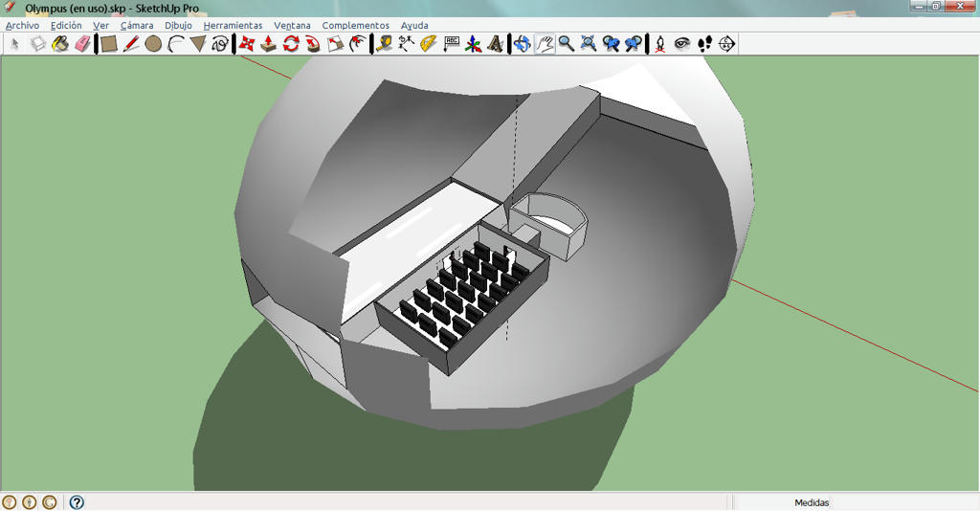Select the yellow Protractor tool
980x511 pixels.
(x=428, y=44)
